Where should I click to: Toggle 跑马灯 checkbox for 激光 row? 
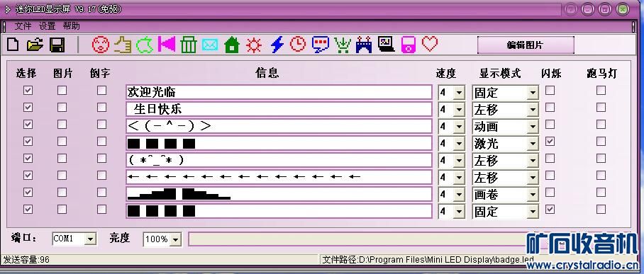601,142
